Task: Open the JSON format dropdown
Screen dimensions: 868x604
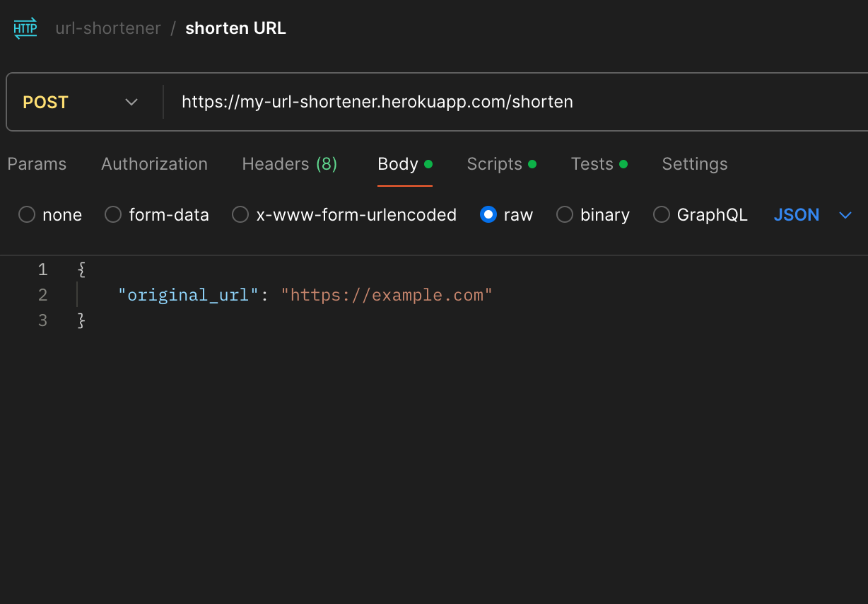Action: click(812, 215)
